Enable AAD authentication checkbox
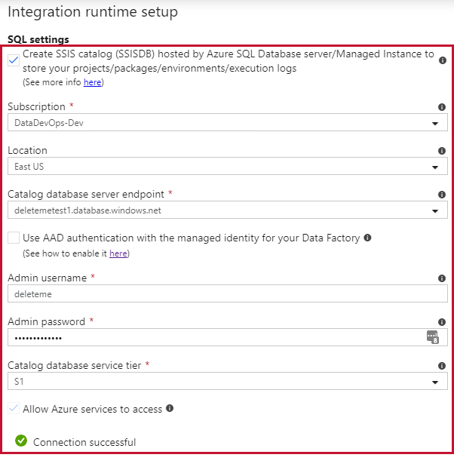This screenshot has height=476, width=454. 14,238
